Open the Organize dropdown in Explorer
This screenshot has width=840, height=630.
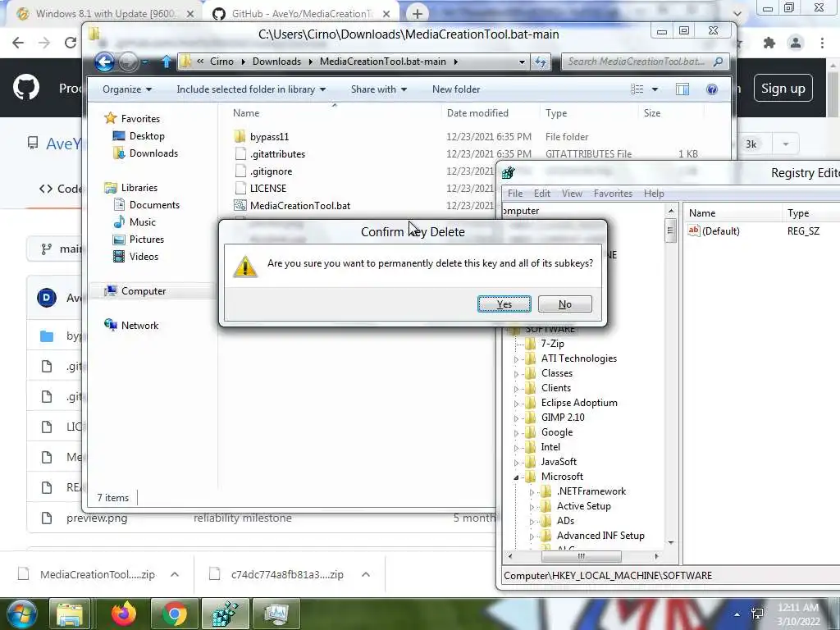tap(127, 89)
